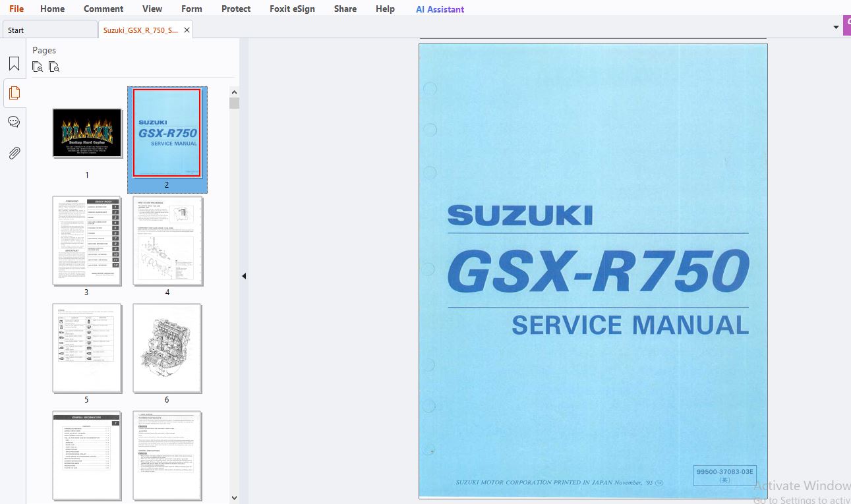
Task: Click the part number 99500-37083-03E box
Action: (724, 475)
